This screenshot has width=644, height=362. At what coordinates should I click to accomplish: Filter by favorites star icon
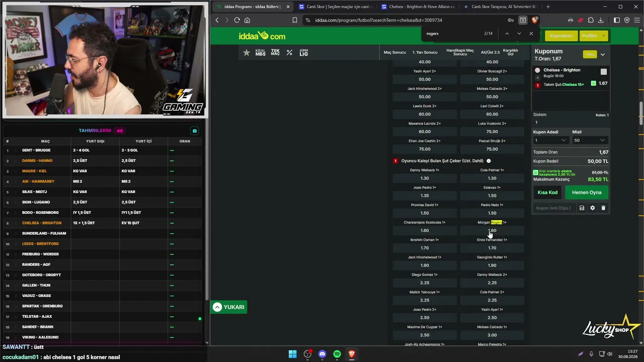pos(247,52)
